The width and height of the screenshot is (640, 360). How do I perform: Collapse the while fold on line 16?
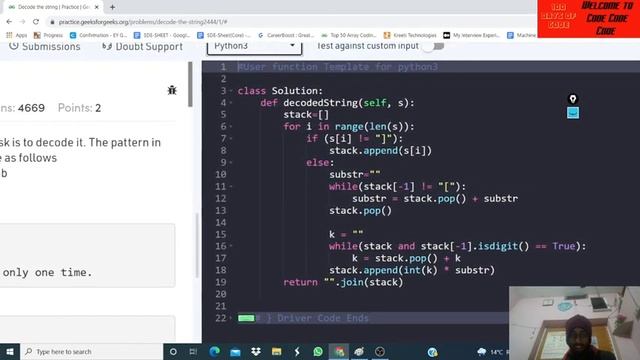tap(231, 246)
